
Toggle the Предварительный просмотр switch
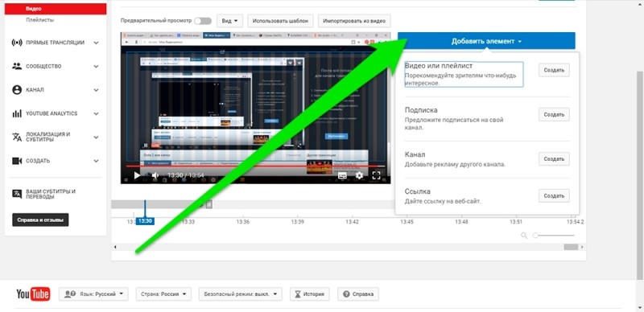coord(203,21)
